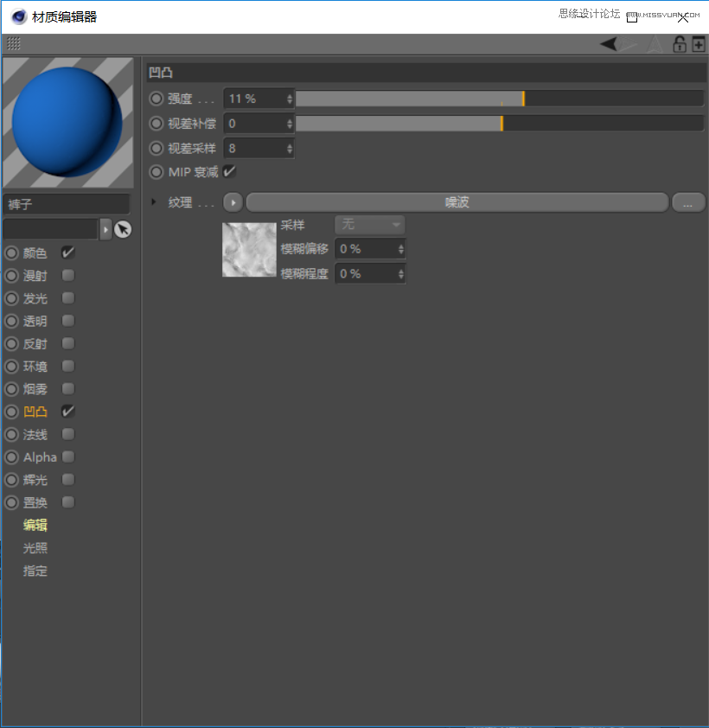Switch to the 指定 section
The height and width of the screenshot is (728, 709).
click(x=35, y=571)
